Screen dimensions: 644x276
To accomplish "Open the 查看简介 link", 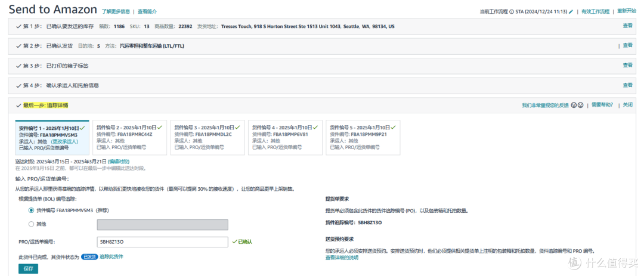I will tap(147, 11).
